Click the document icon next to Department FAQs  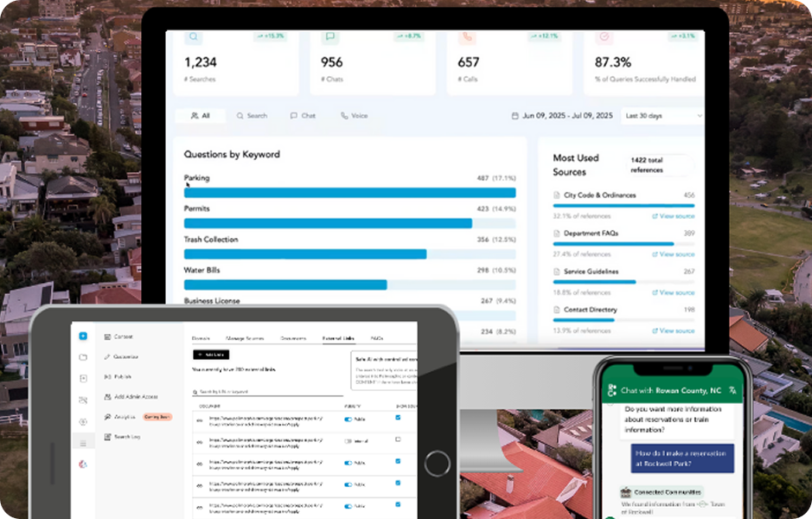coord(557,234)
